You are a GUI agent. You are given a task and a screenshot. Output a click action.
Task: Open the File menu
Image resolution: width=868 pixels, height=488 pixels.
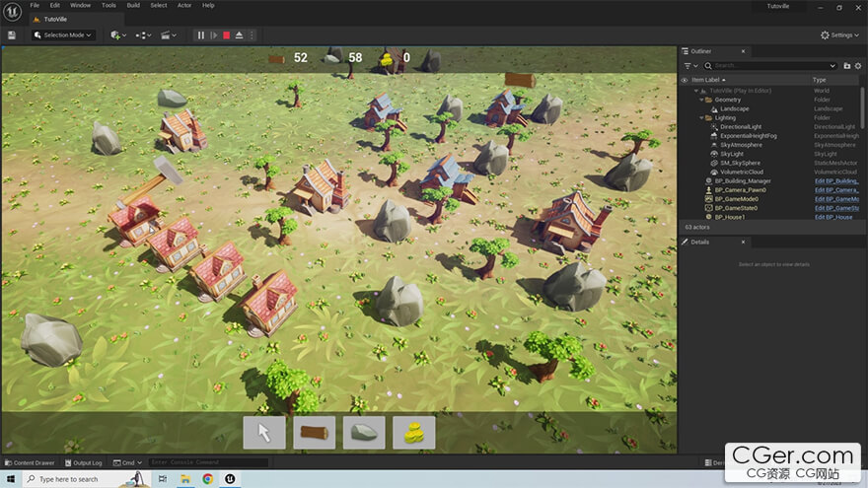click(x=35, y=5)
